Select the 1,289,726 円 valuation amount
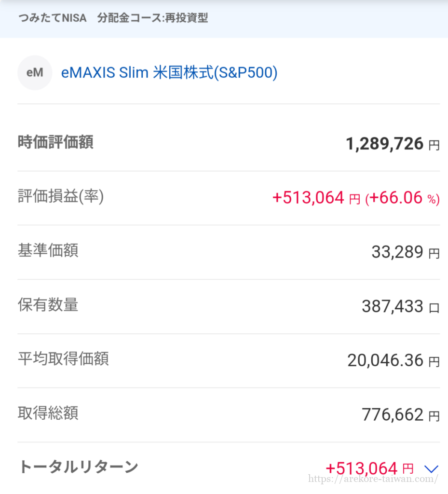This screenshot has height=494, width=448. [x=393, y=144]
